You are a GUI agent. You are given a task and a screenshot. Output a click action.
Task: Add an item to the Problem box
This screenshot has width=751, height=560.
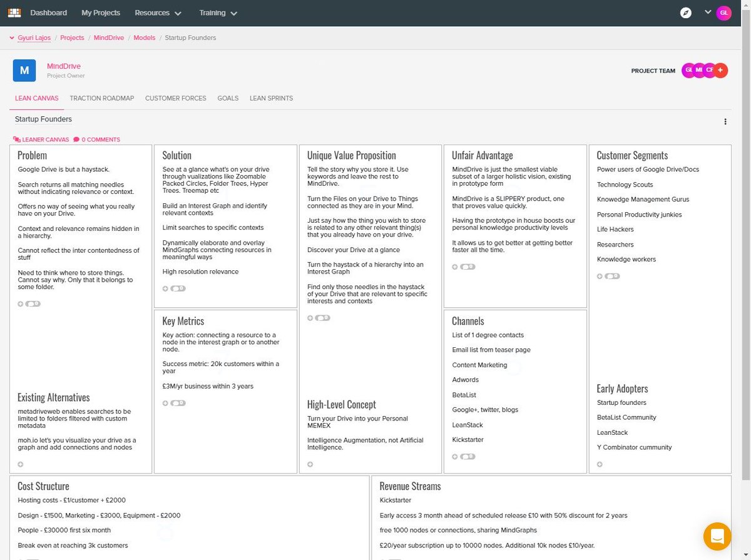pos(20,304)
